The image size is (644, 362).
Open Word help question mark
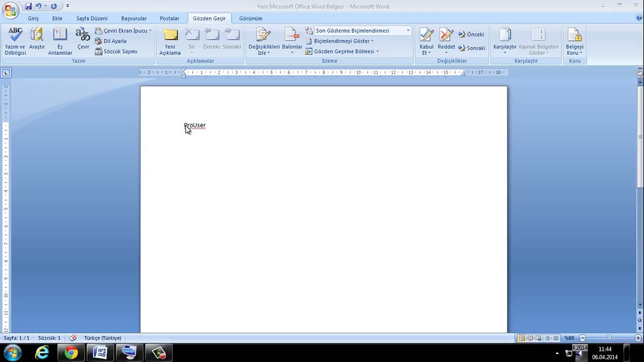point(639,18)
